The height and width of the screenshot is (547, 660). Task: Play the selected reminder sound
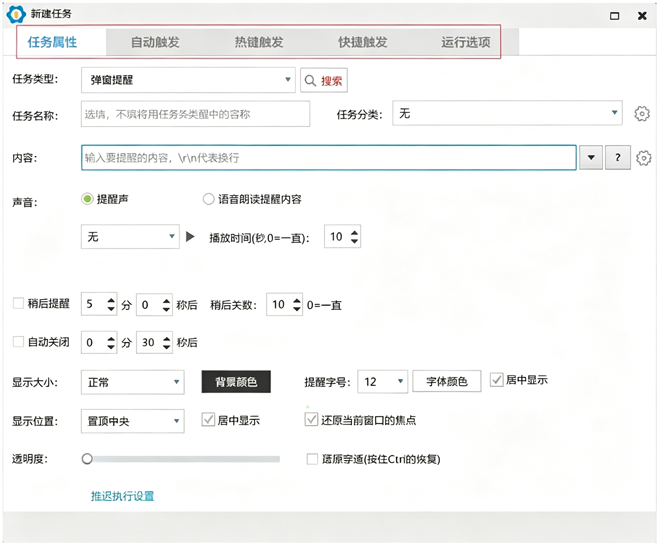point(190,236)
